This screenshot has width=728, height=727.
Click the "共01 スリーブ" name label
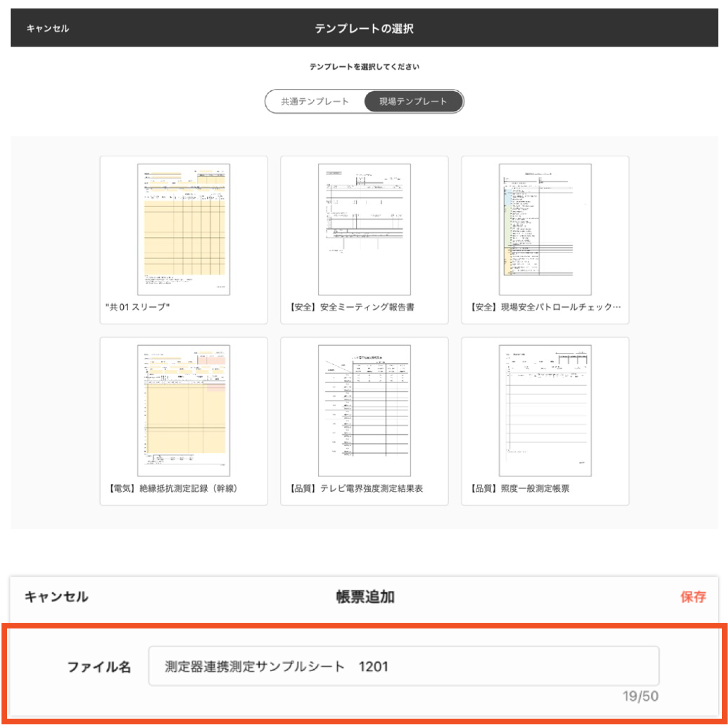(138, 307)
